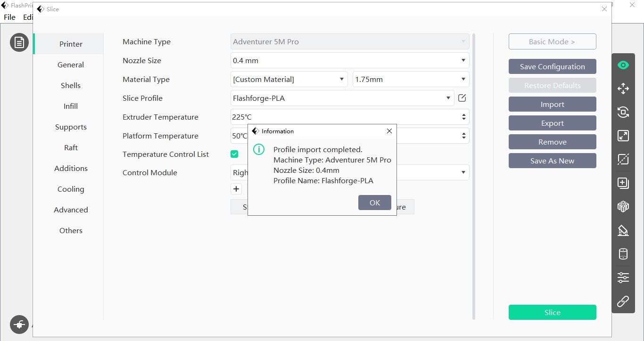Click the view eye icon in right toolbar
The width and height of the screenshot is (644, 341).
(x=623, y=65)
